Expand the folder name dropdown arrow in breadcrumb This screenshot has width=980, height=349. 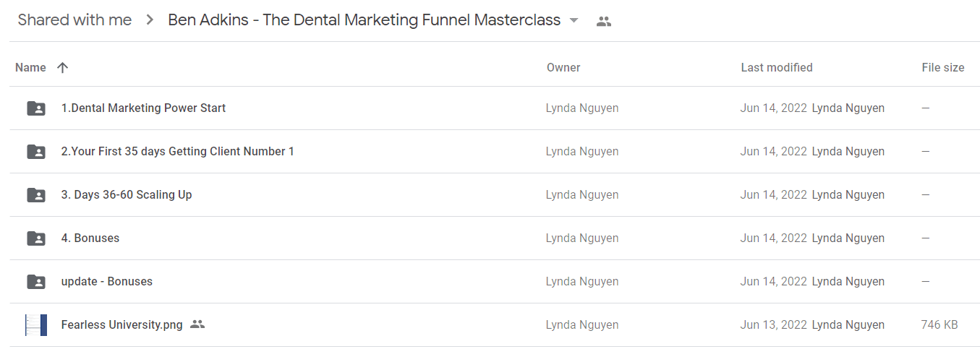tap(574, 21)
